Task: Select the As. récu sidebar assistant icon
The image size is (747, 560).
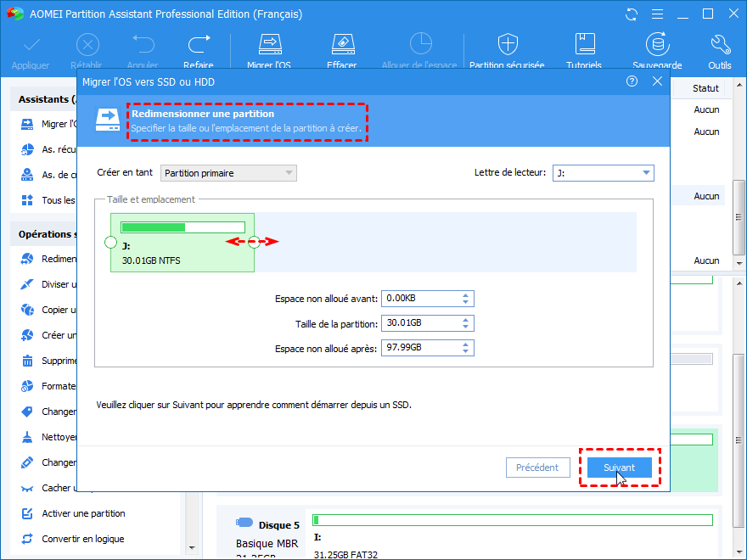Action: point(28,149)
